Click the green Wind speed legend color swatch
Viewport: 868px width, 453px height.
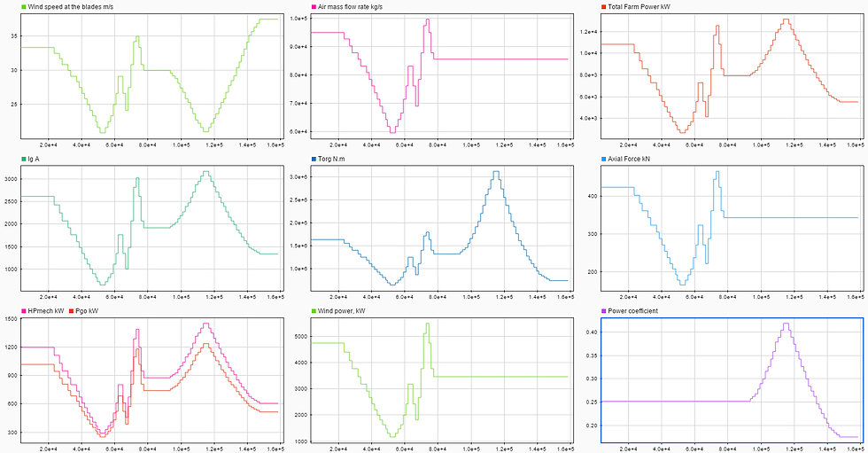[x=24, y=7]
